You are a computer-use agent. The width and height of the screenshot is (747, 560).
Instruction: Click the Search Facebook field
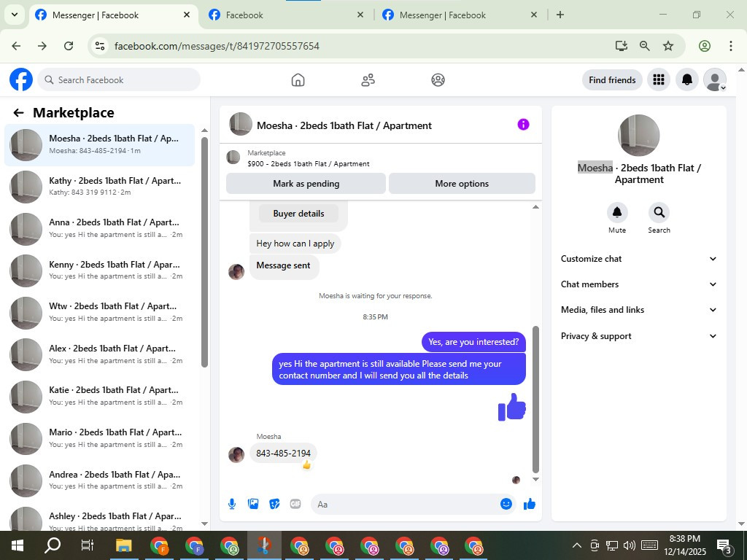pyautogui.click(x=119, y=80)
